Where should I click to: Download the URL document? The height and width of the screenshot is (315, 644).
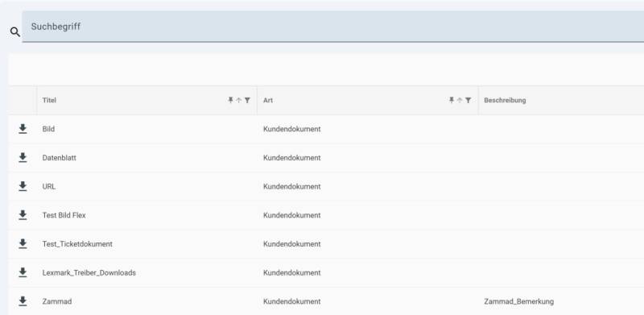tap(23, 187)
